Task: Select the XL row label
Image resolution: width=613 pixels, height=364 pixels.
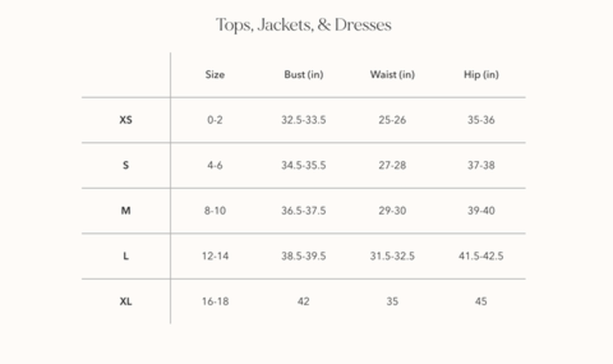Action: (x=125, y=301)
